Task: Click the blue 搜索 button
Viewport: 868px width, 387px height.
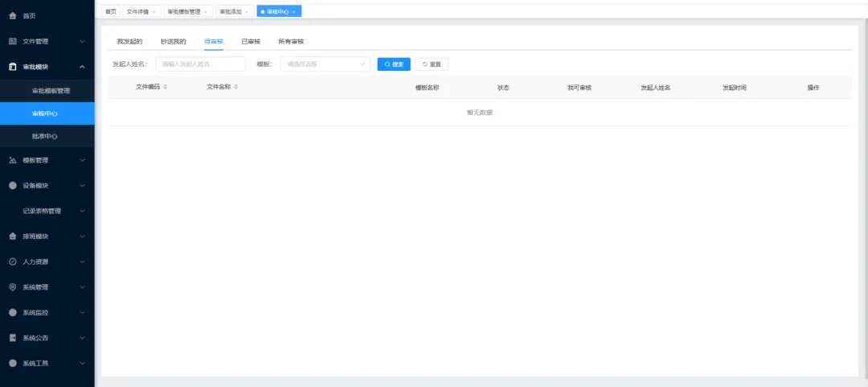Action: click(394, 64)
